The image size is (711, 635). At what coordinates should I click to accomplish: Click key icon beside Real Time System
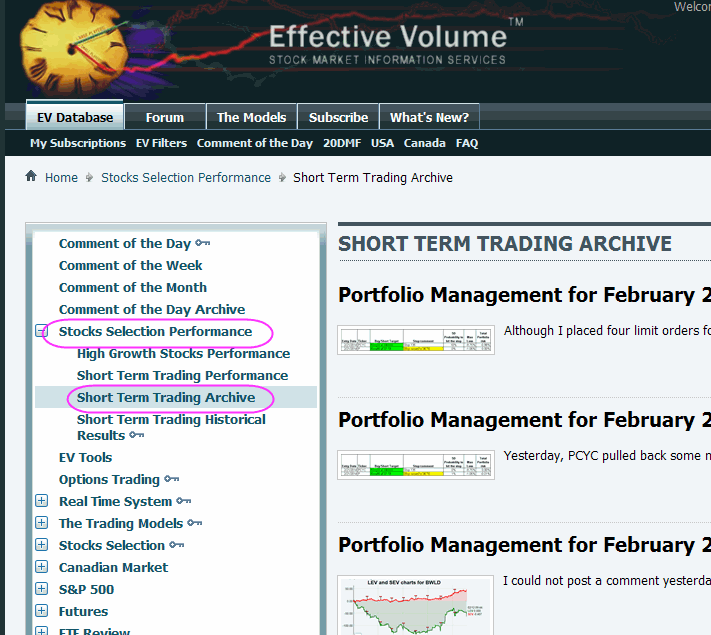tap(184, 501)
